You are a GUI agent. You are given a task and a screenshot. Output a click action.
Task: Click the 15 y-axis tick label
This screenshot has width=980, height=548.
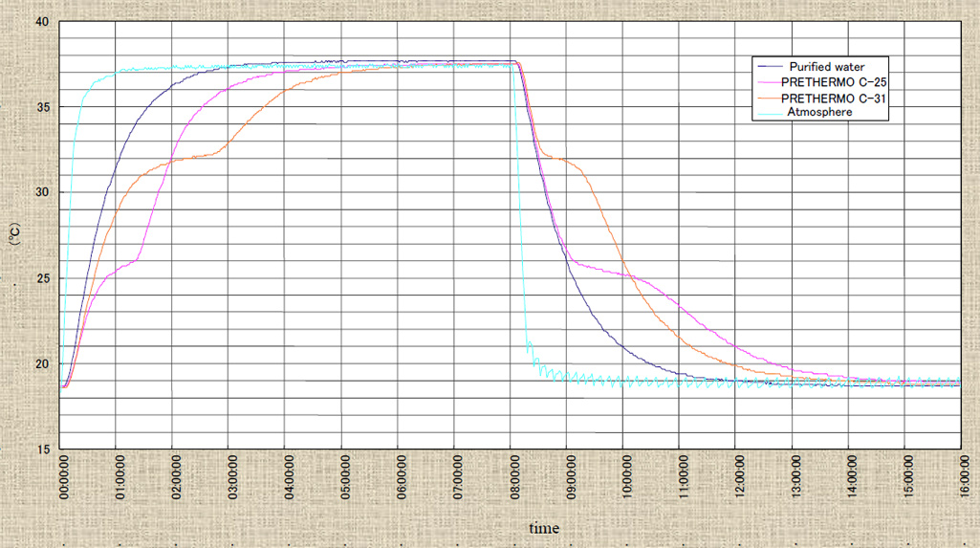point(43,449)
